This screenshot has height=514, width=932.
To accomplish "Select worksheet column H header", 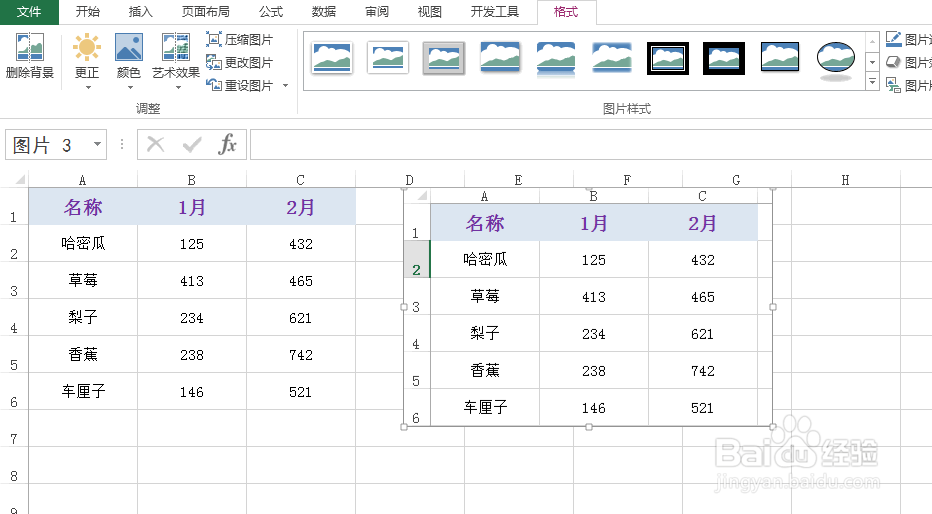I will click(845, 179).
